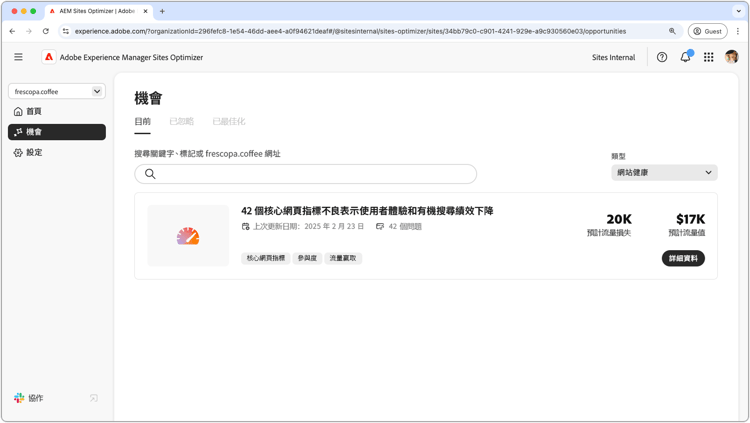
Task: Click the 詳細資料 button
Action: pyautogui.click(x=683, y=258)
